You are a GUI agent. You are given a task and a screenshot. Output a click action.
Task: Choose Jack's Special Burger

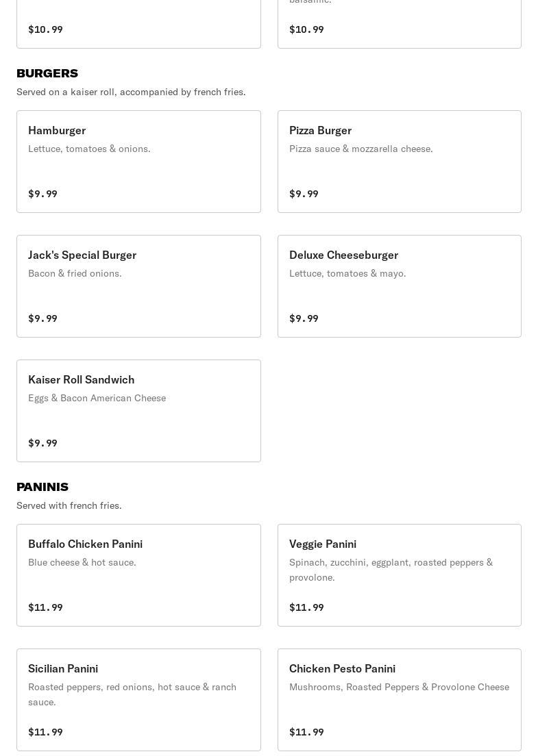[138, 286]
